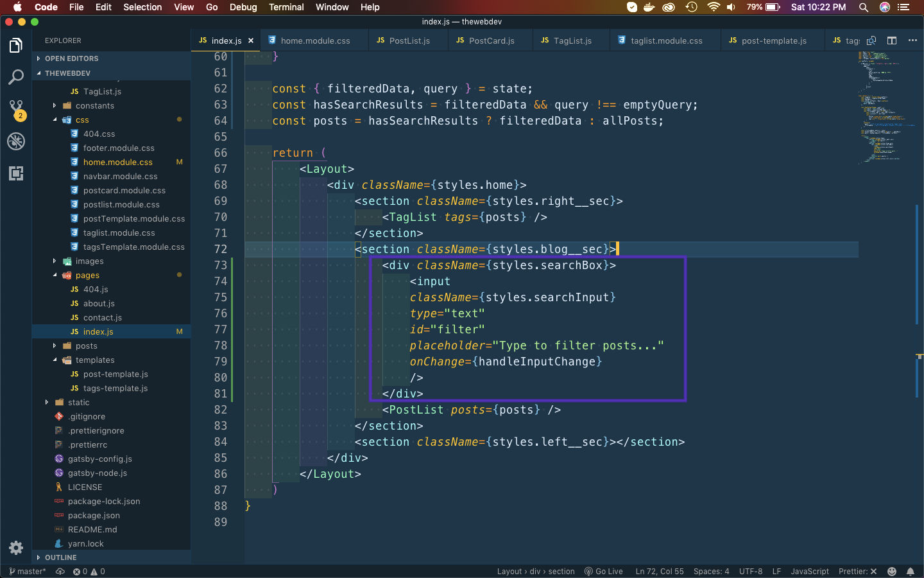This screenshot has width=924, height=578.
Task: Switch to TagList.js editor tab
Action: point(572,40)
